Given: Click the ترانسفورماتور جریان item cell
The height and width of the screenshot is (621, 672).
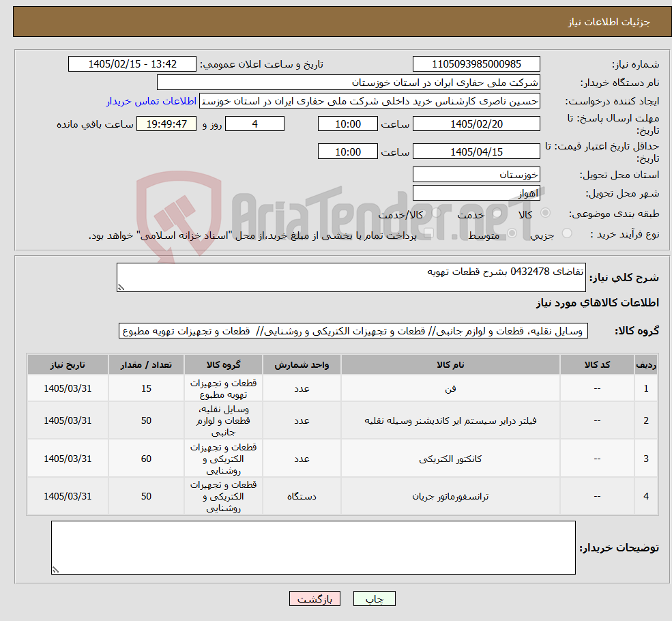Looking at the screenshot, I should [x=450, y=496].
